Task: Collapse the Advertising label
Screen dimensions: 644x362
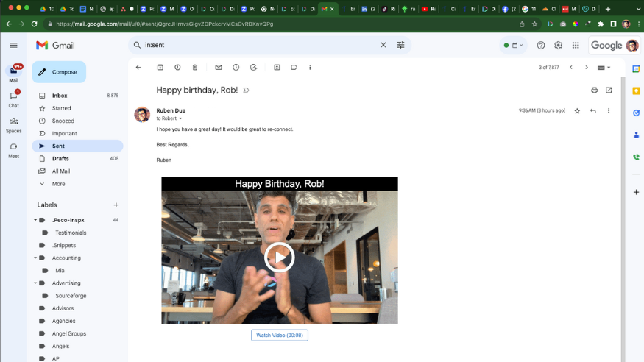Action: pos(35,283)
